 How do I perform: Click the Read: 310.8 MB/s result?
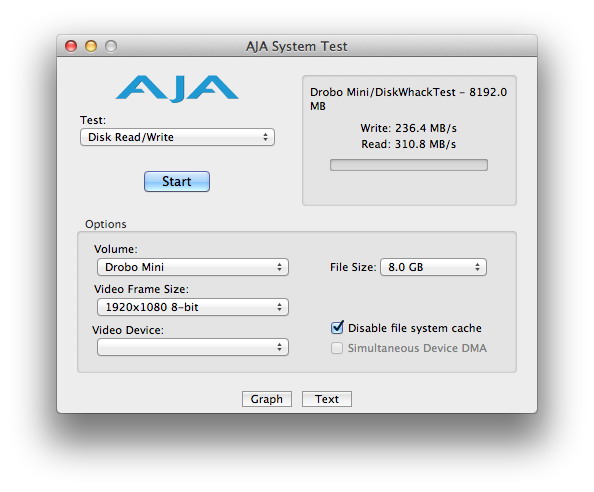(x=408, y=144)
